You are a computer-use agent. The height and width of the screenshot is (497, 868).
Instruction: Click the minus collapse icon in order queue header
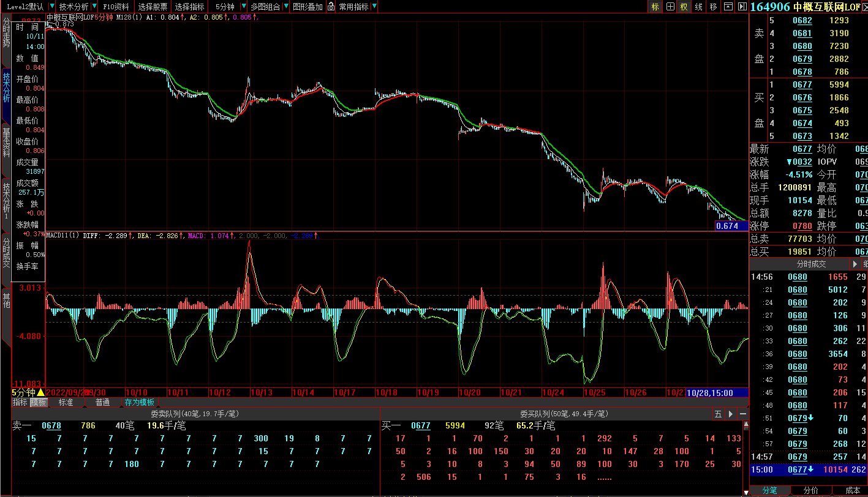(743, 414)
